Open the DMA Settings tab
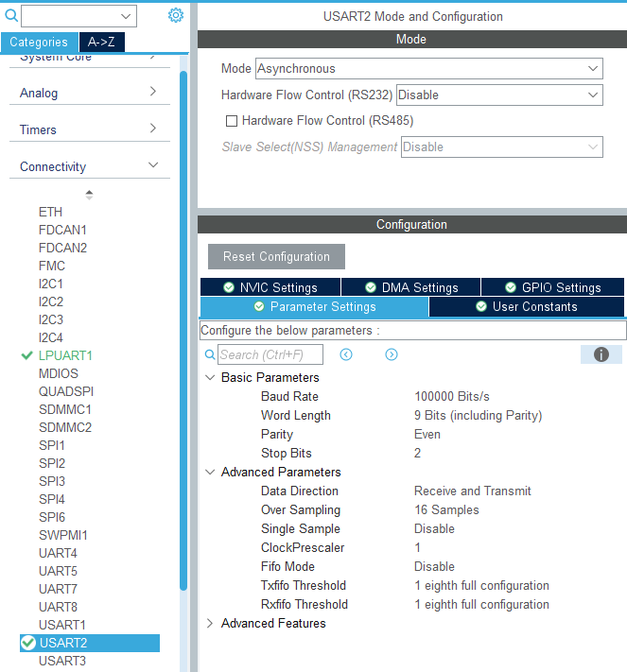Viewport: 627px width, 672px height. tap(410, 287)
